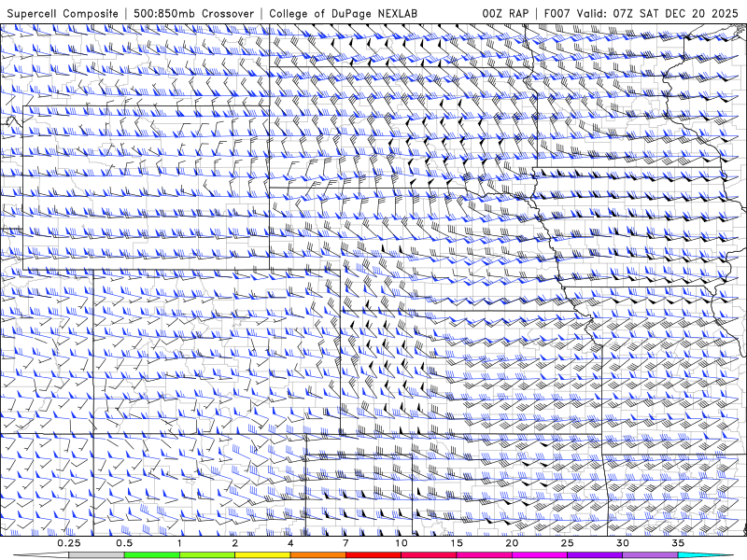747x560 pixels.
Task: Click the orange color bar segment after 4
Action: tap(317, 555)
